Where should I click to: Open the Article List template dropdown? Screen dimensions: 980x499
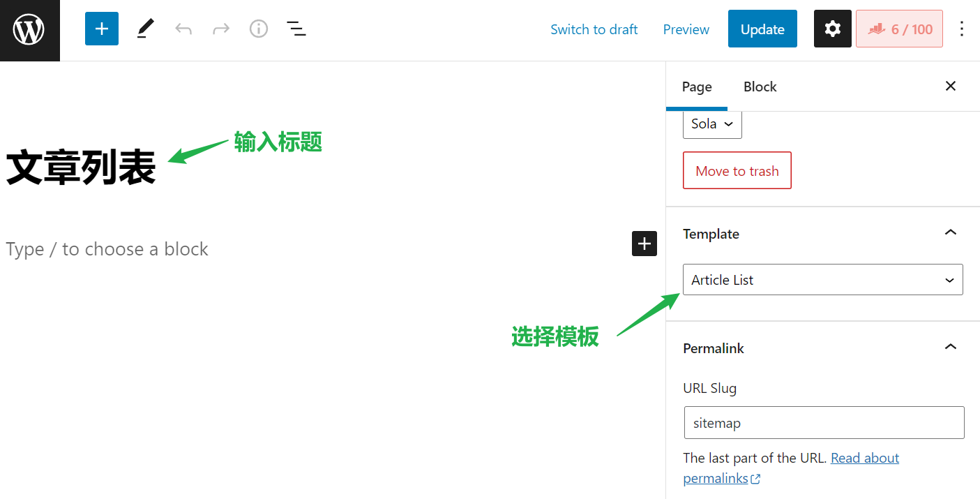(823, 280)
